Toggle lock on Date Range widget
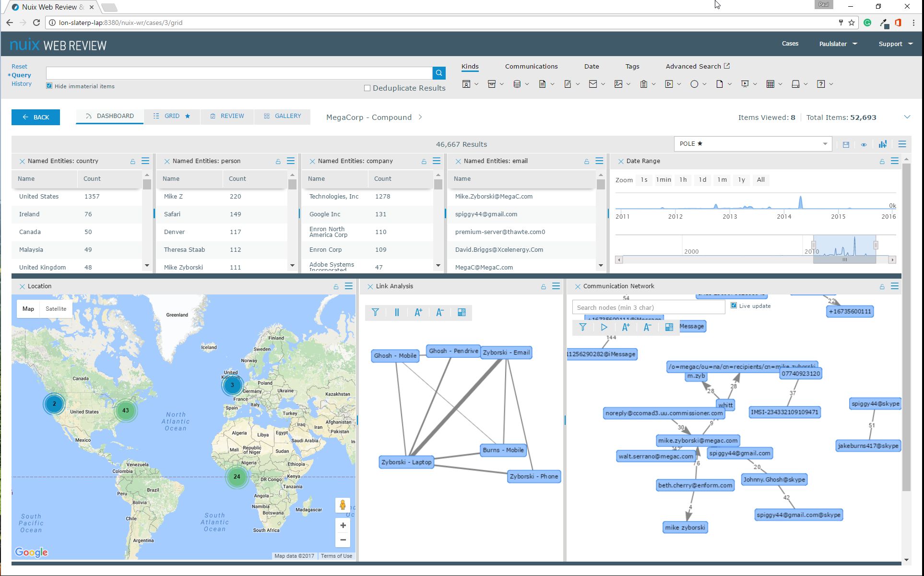The width and height of the screenshot is (924, 576). (x=882, y=162)
